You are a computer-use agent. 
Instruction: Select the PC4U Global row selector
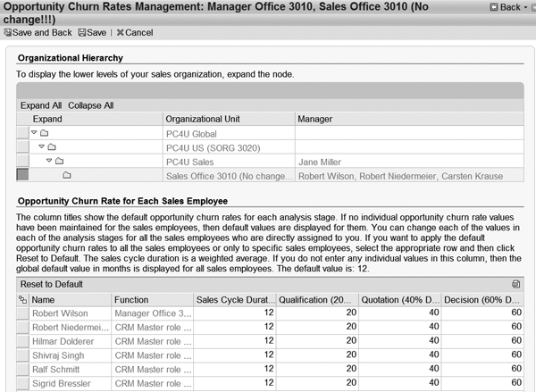coord(22,133)
